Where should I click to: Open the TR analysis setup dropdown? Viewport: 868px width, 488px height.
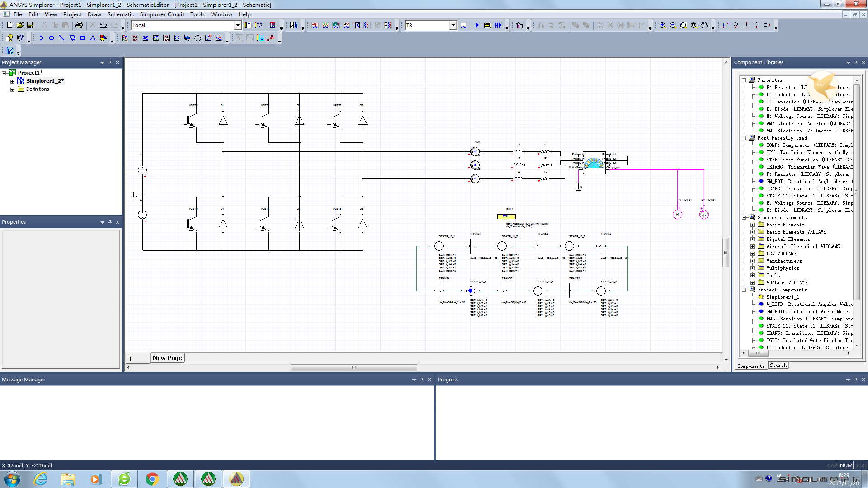pyautogui.click(x=453, y=25)
